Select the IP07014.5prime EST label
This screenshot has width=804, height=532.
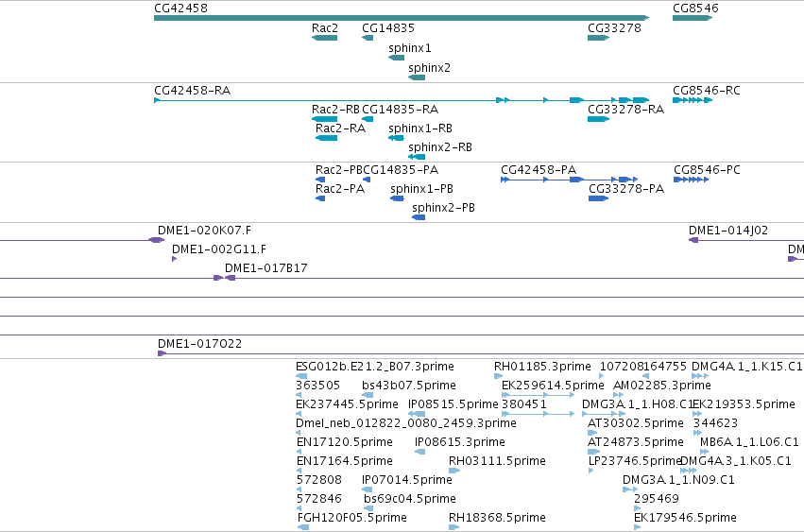[x=407, y=480]
